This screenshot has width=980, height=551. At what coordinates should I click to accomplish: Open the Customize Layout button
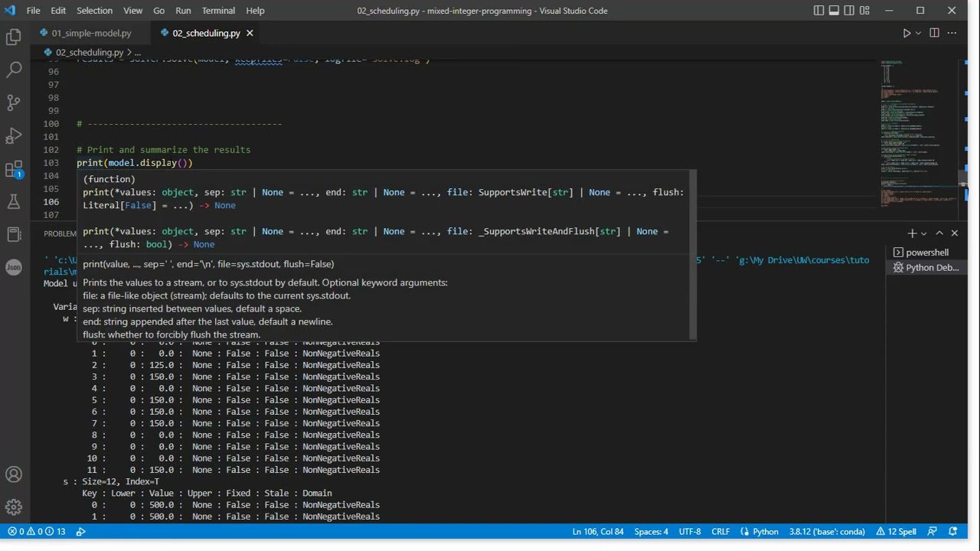tap(864, 11)
